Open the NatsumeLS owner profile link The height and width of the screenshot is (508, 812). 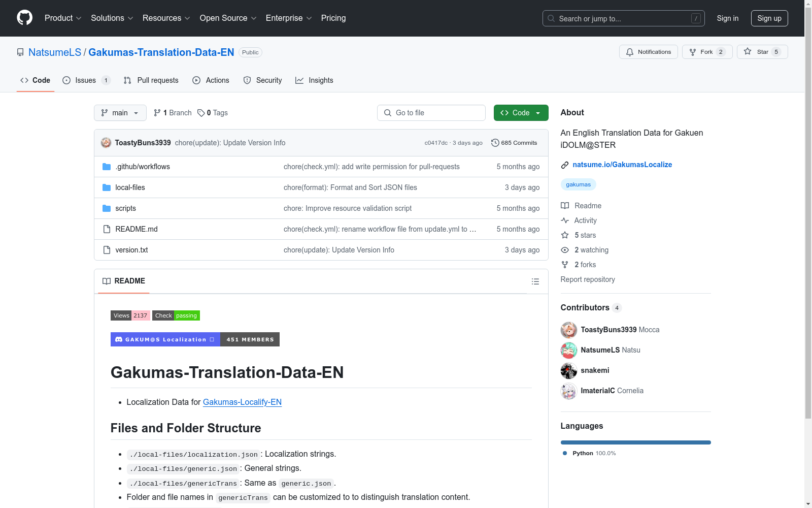tap(55, 52)
